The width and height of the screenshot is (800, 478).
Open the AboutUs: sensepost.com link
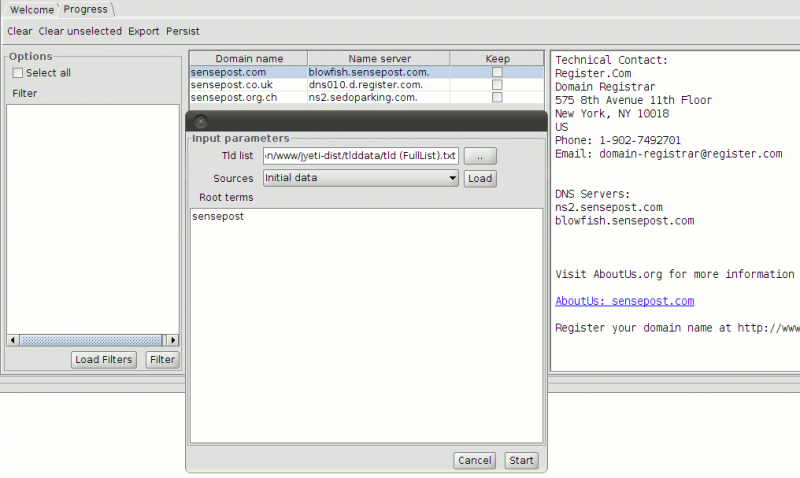tap(624, 301)
